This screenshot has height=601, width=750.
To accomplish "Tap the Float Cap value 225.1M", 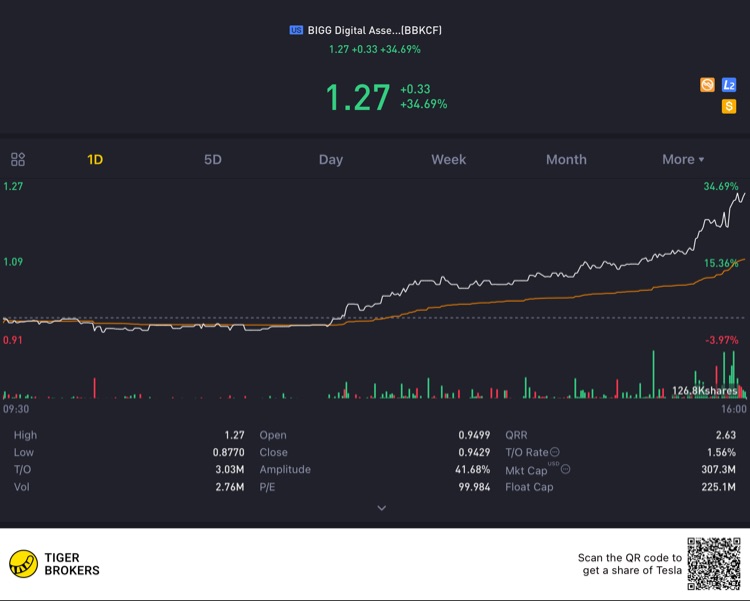I will point(718,487).
